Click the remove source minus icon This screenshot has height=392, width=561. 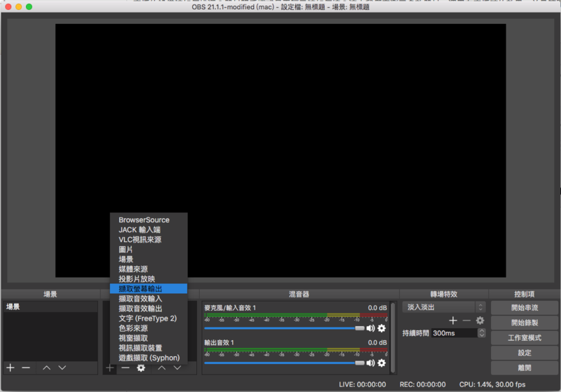pyautogui.click(x=125, y=367)
